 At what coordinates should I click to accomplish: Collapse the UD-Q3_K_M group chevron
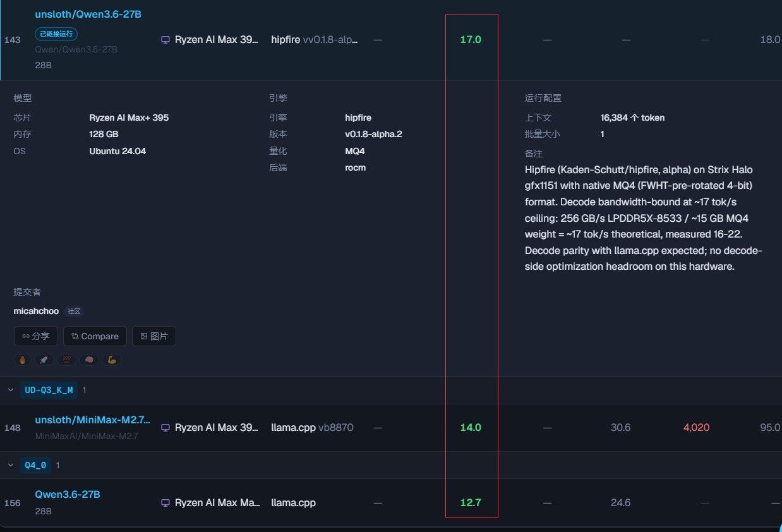10,390
